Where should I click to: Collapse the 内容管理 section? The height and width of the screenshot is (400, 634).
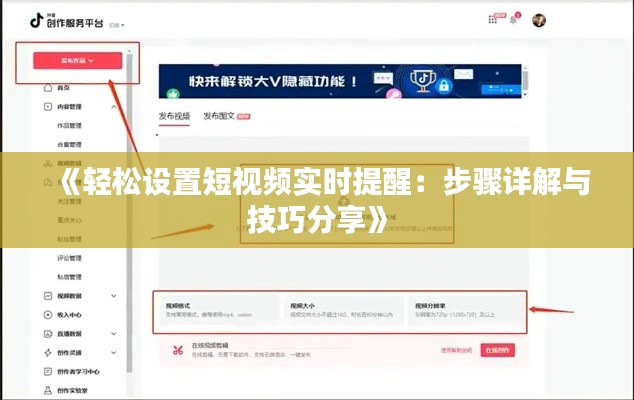pyautogui.click(x=114, y=107)
